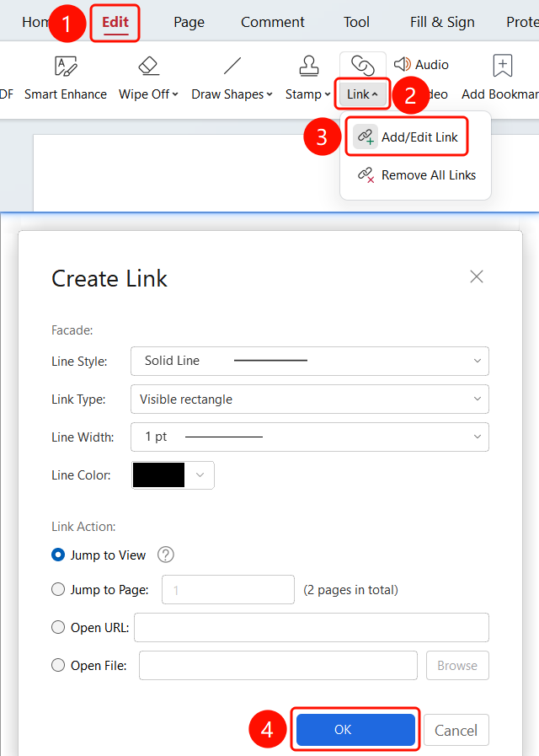The height and width of the screenshot is (756, 539).
Task: Open the Line Style dropdown
Action: click(x=310, y=361)
